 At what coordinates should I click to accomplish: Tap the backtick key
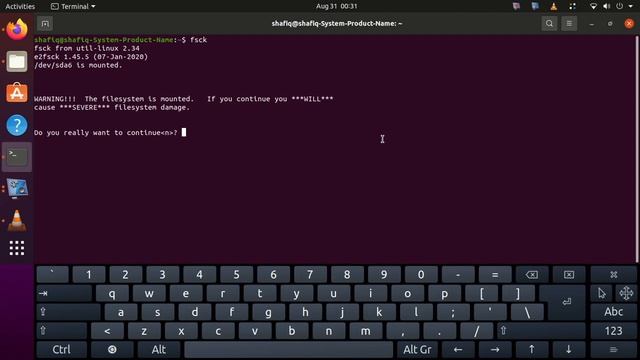tap(52, 274)
